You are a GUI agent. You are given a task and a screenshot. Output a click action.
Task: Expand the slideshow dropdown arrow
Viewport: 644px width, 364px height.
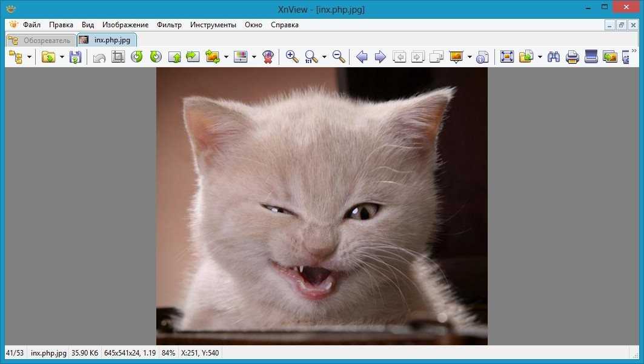click(470, 57)
